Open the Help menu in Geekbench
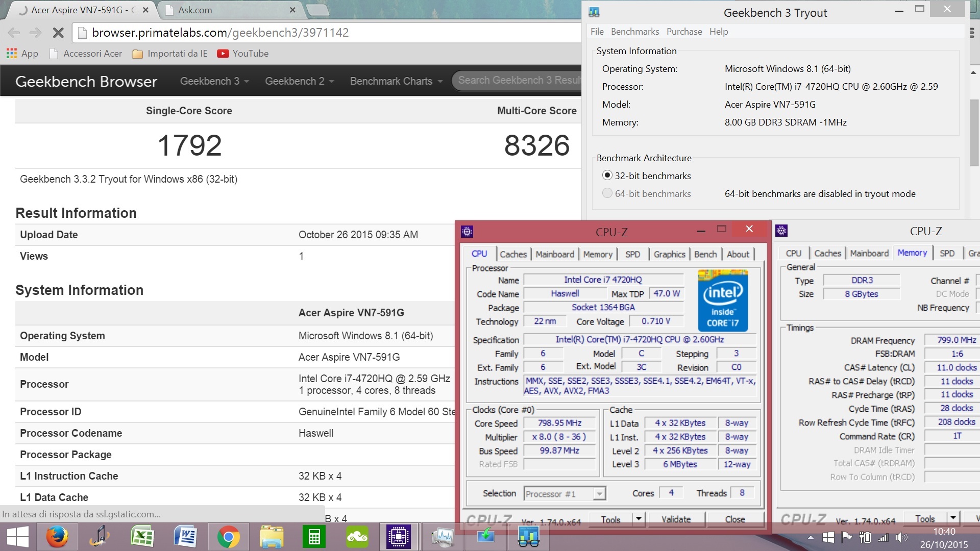This screenshot has width=980, height=551. (x=719, y=32)
